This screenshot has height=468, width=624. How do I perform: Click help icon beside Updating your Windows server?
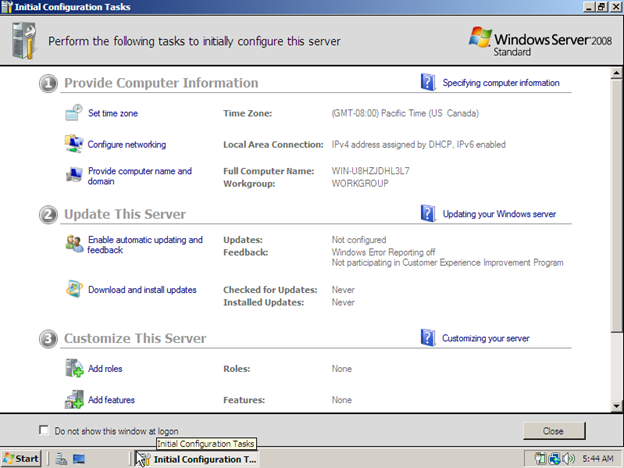coord(428,213)
